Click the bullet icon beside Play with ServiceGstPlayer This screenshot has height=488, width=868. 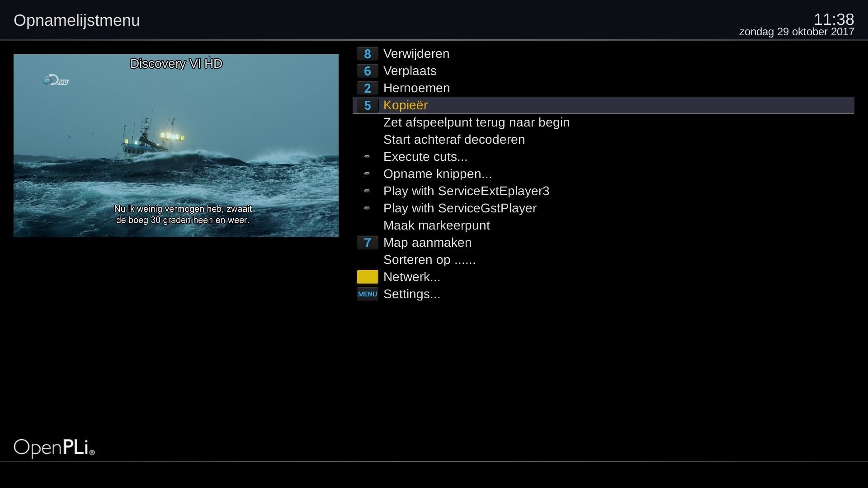(x=367, y=208)
